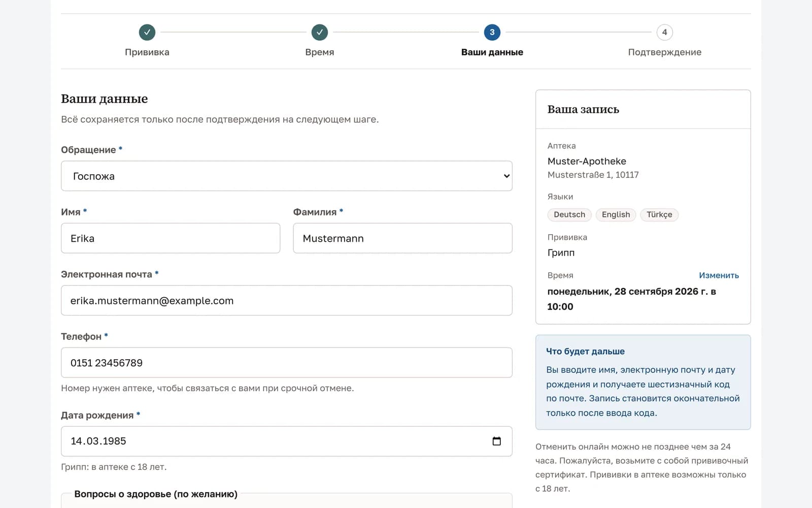
Task: Click into the Фамилия field containing Mustermann
Action: (402, 238)
